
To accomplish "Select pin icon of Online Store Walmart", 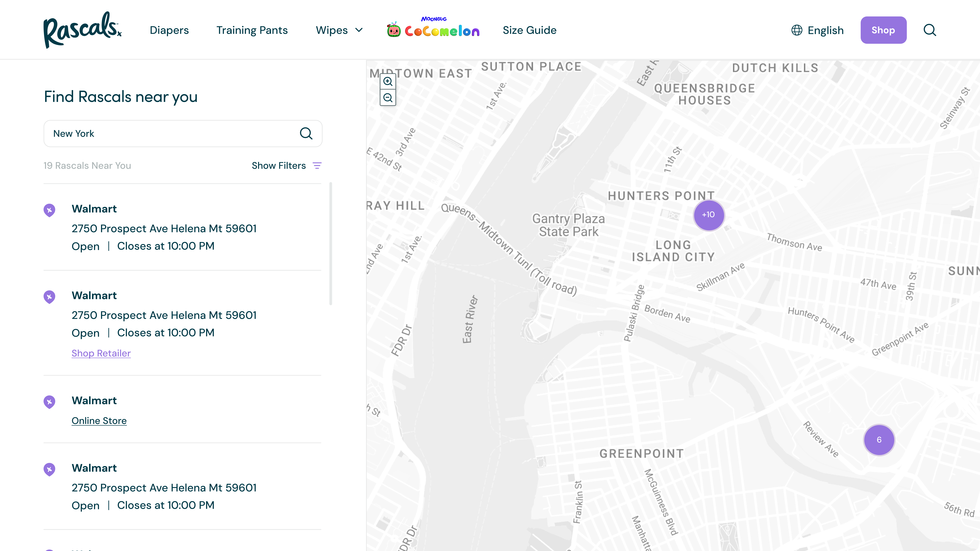I will pyautogui.click(x=49, y=402).
